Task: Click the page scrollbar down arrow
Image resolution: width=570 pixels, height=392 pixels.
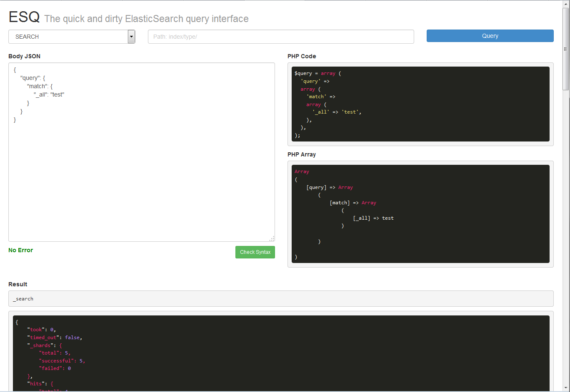Action: (x=566, y=388)
